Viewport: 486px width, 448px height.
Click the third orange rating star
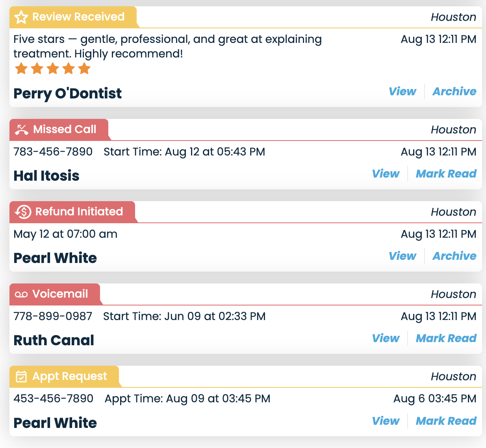[x=53, y=68]
